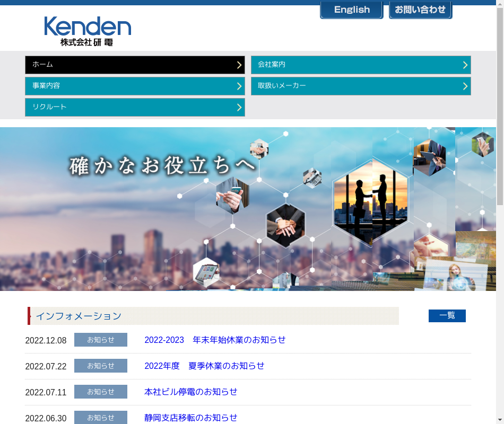The image size is (504, 424).
Task: Click the vertical page scrollbar thumb
Action: pos(500,106)
